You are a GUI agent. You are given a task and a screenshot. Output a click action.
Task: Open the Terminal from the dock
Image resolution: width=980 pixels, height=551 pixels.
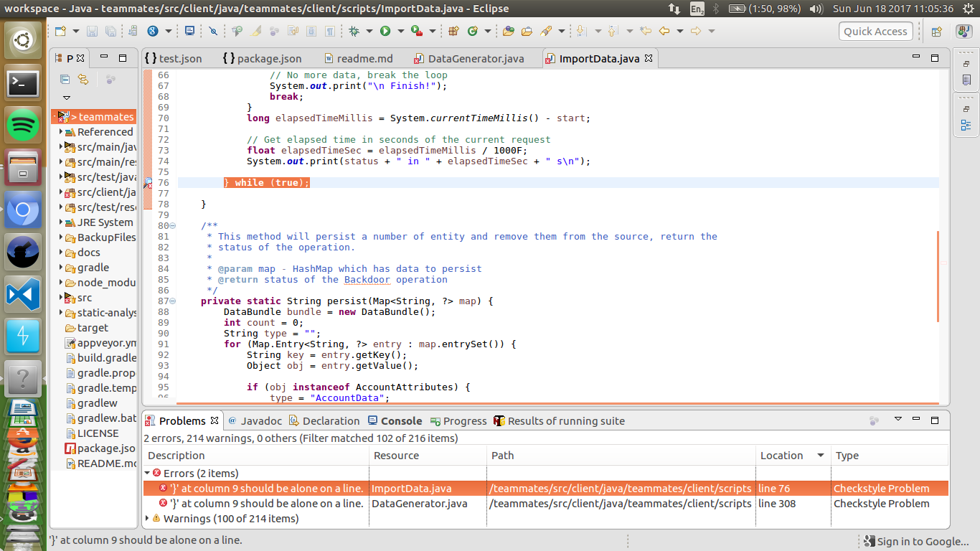pos(23,84)
